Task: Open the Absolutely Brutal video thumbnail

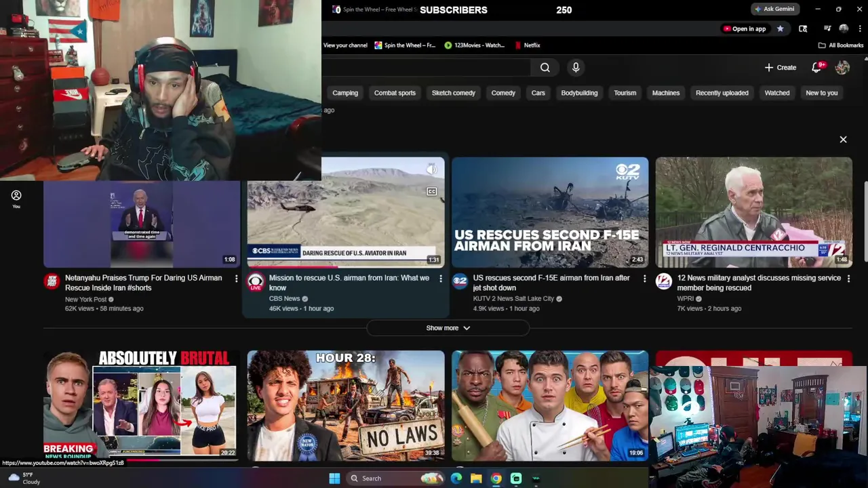Action: pyautogui.click(x=142, y=405)
